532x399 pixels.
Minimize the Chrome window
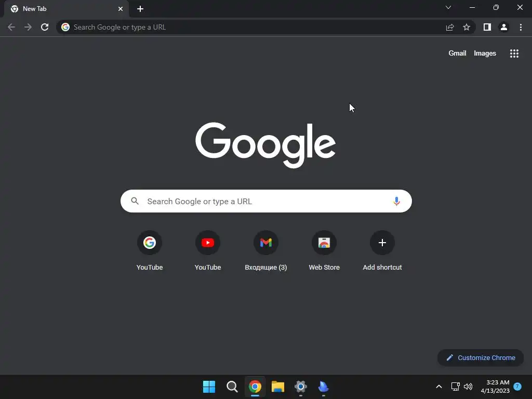click(x=472, y=7)
